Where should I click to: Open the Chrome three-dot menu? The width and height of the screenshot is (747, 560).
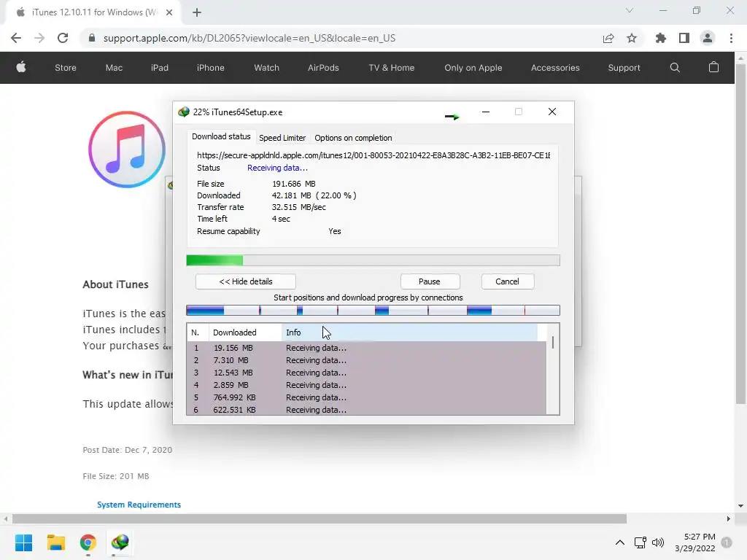(731, 38)
